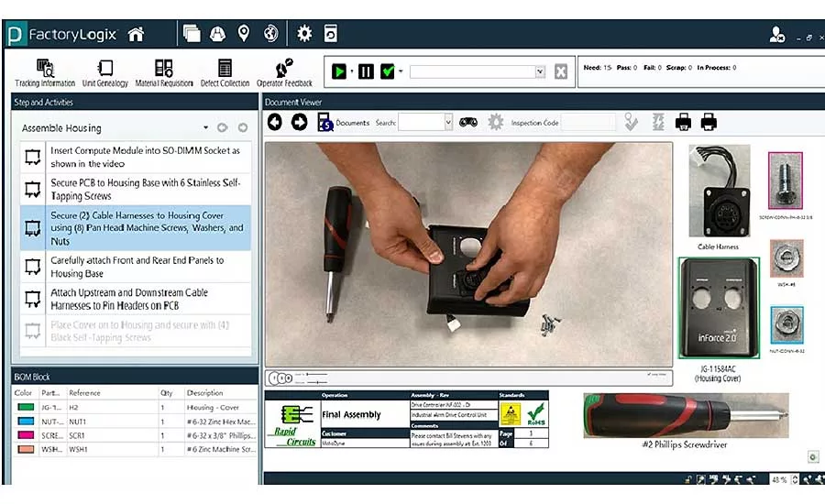
Task: Click the Final Assembly document header
Action: [x=351, y=414]
